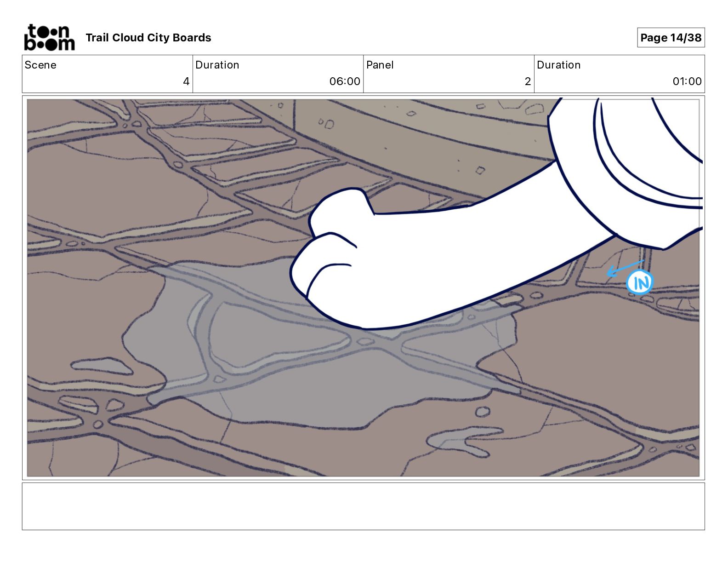Click the storyboard panel artwork thumbnail
Screen dimensions: 728x563
363,287
